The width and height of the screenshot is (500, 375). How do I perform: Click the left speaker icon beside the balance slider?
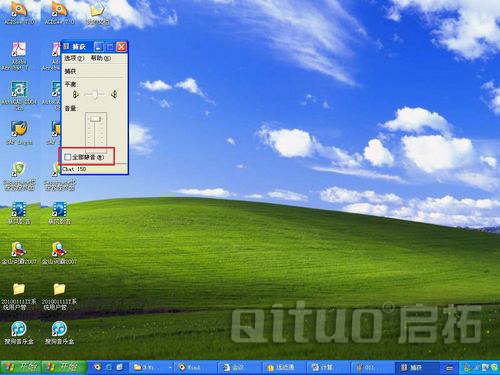point(76,95)
